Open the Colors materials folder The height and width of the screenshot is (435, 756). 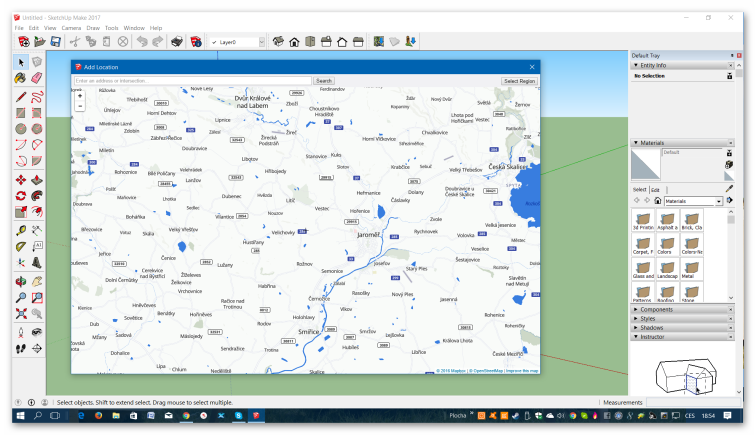(x=667, y=245)
